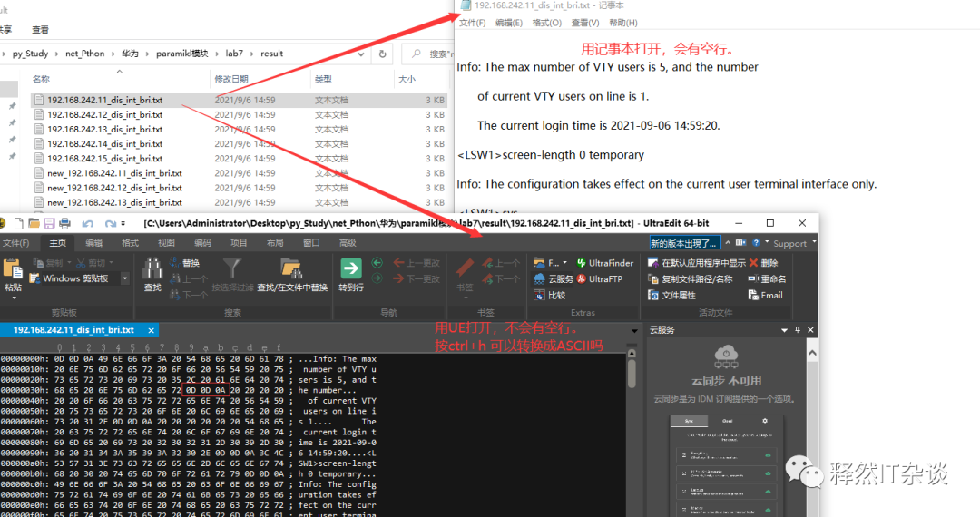Click Show in default application (在默认应用程序中显示)
The height and width of the screenshot is (517, 980).
coord(696,263)
